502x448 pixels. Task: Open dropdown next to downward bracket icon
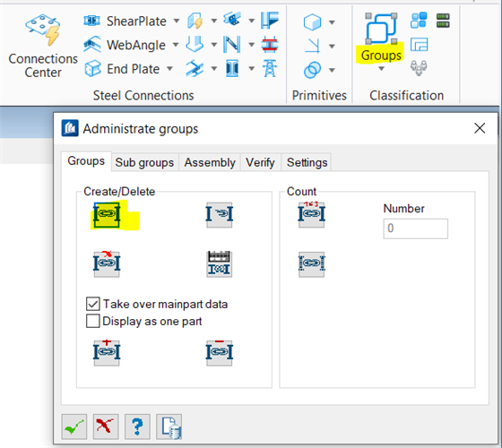click(214, 45)
